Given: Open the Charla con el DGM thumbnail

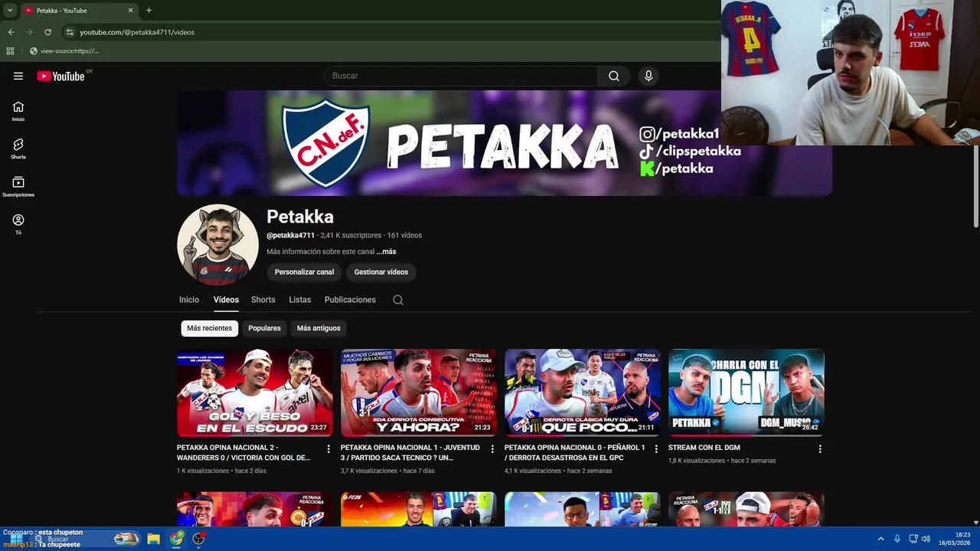Looking at the screenshot, I should (746, 393).
